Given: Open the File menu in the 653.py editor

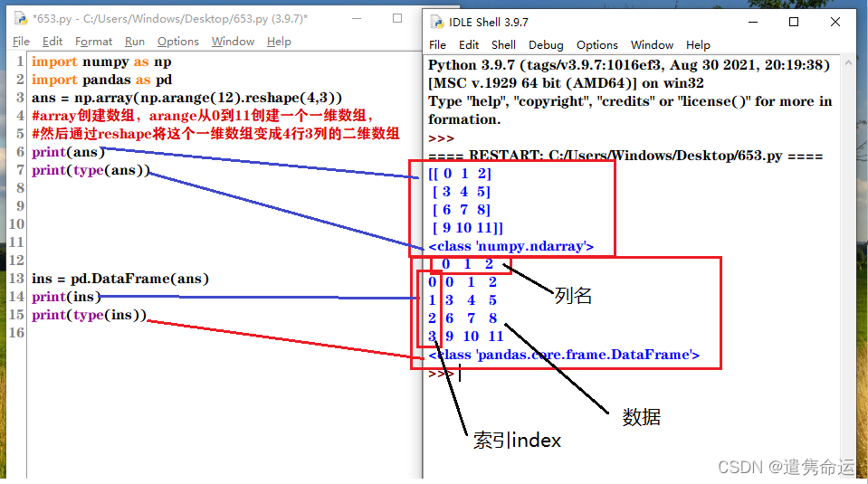Looking at the screenshot, I should pyautogui.click(x=21, y=42).
